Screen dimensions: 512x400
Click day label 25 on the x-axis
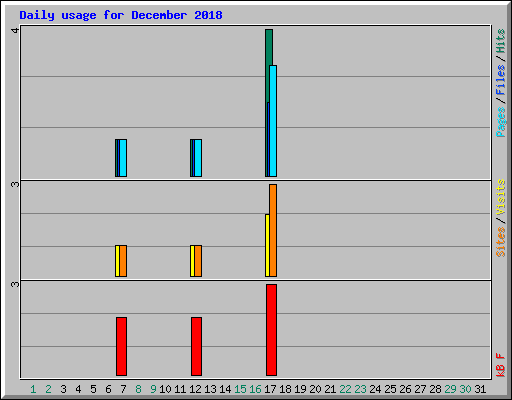pyautogui.click(x=390, y=389)
